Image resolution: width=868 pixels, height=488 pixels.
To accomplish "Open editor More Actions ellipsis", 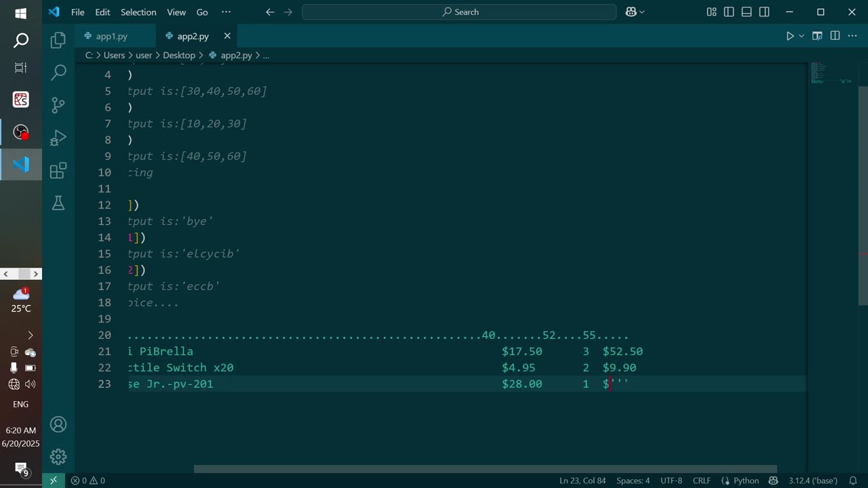I will click(853, 36).
